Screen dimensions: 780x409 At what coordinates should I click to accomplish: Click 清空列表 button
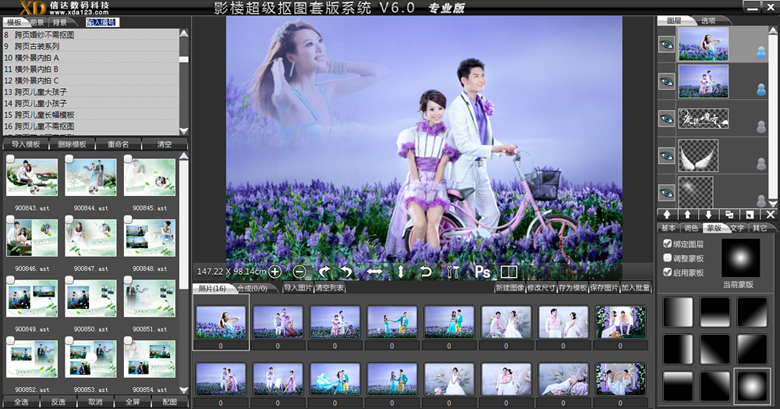[329, 288]
